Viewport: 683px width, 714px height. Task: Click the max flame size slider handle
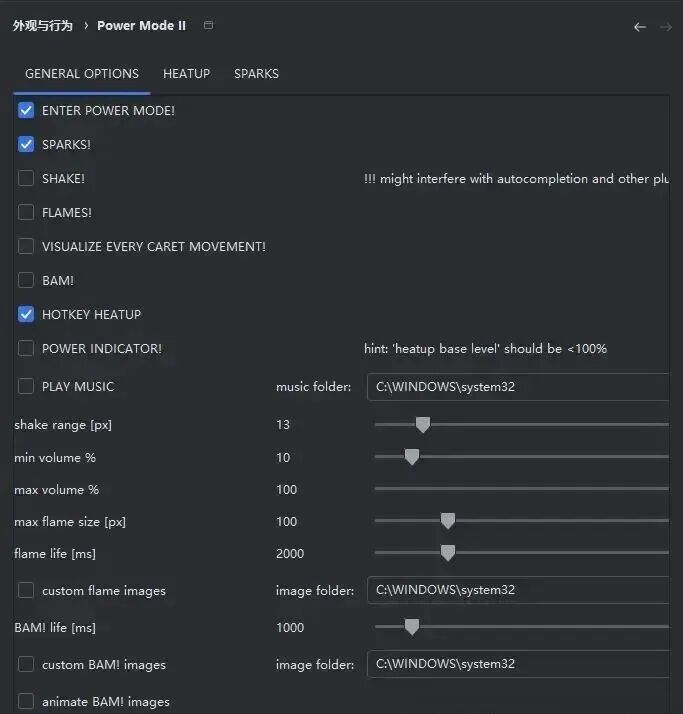click(x=448, y=521)
